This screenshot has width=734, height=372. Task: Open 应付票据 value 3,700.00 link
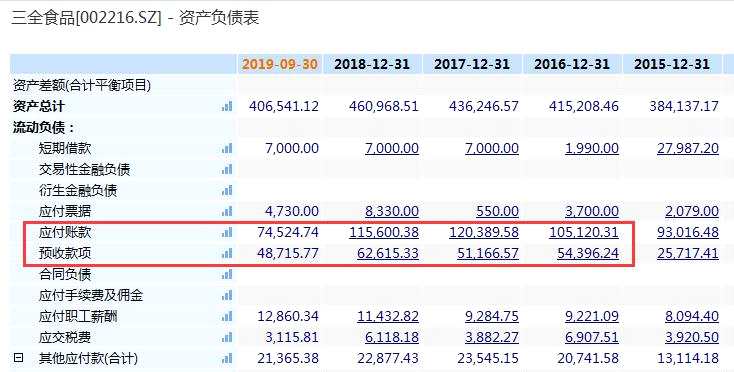click(x=592, y=212)
